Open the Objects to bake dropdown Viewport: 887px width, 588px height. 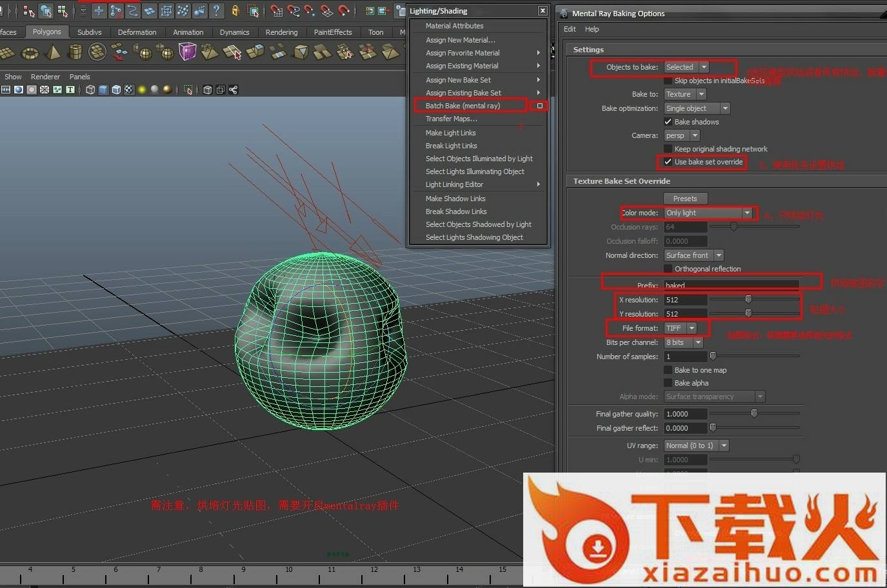tap(686, 67)
